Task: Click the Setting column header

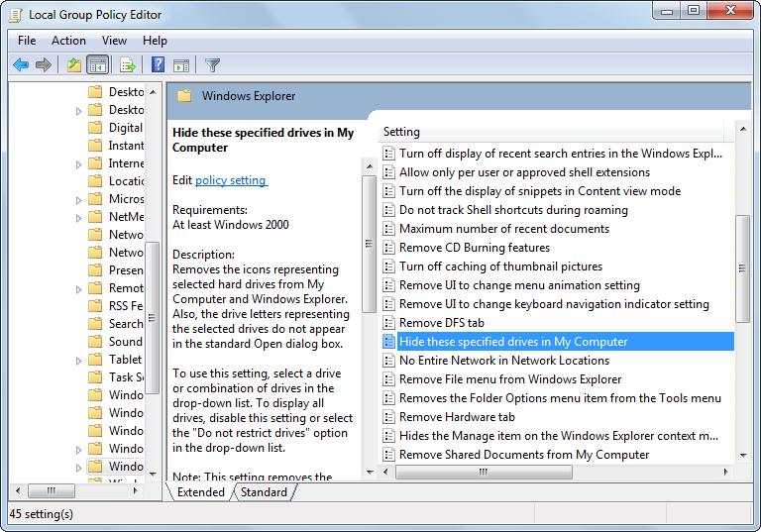Action: pos(552,132)
